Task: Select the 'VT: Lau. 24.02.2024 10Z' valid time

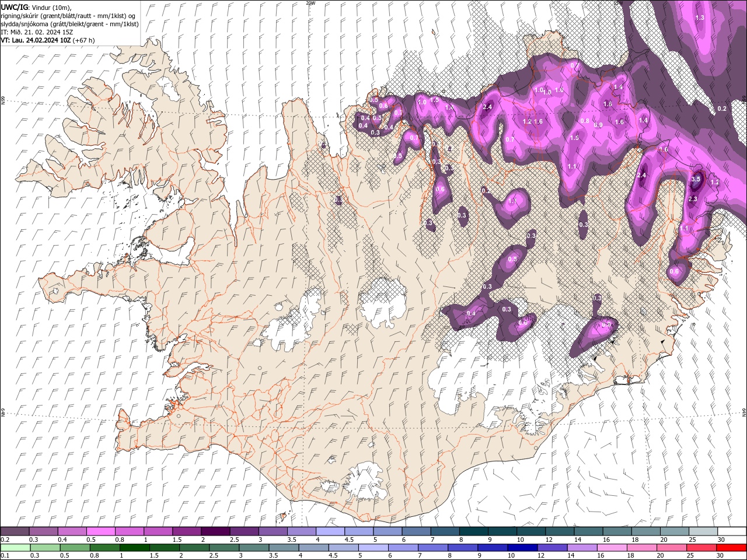Action: click(x=36, y=40)
